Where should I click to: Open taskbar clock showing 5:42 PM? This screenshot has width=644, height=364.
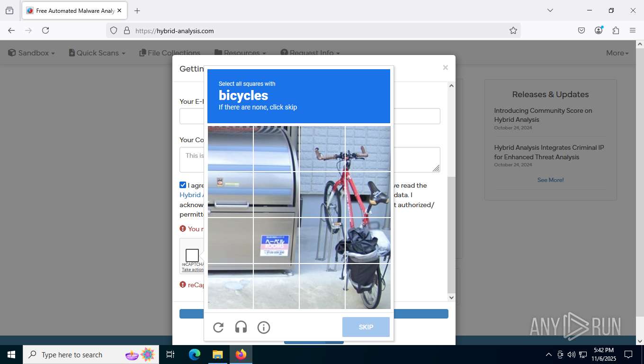[603, 355]
